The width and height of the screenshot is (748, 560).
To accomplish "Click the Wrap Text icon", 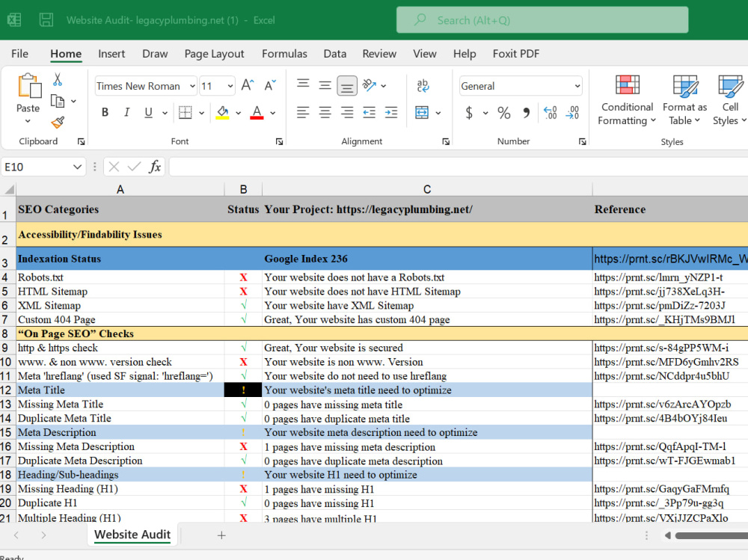I will point(423,86).
